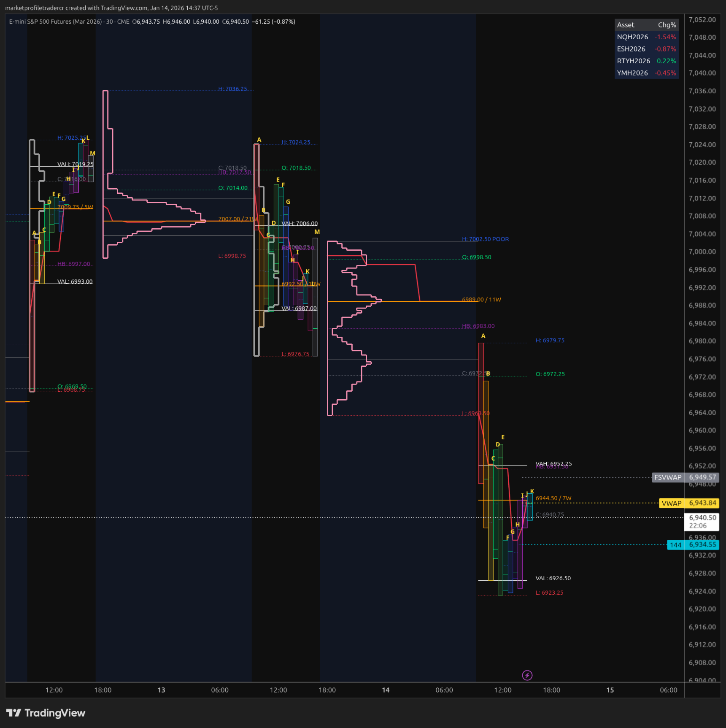
Task: Click the VAH: 7019.25 label
Action: tap(76, 164)
